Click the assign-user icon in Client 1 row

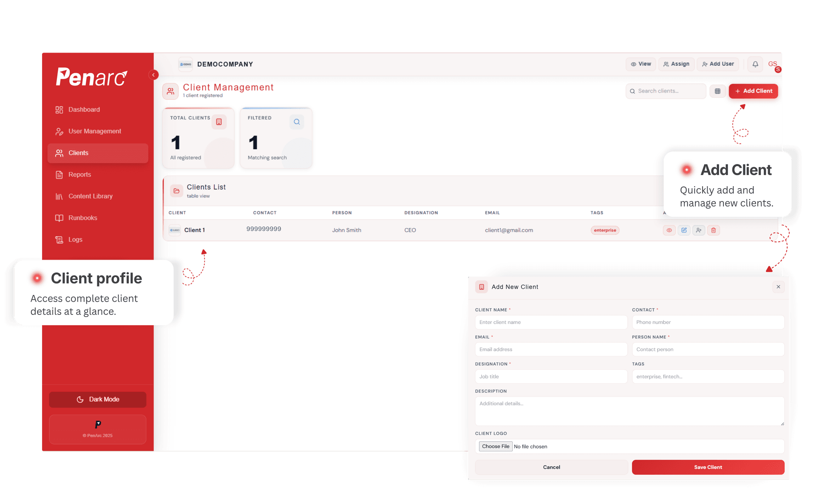pyautogui.click(x=699, y=230)
